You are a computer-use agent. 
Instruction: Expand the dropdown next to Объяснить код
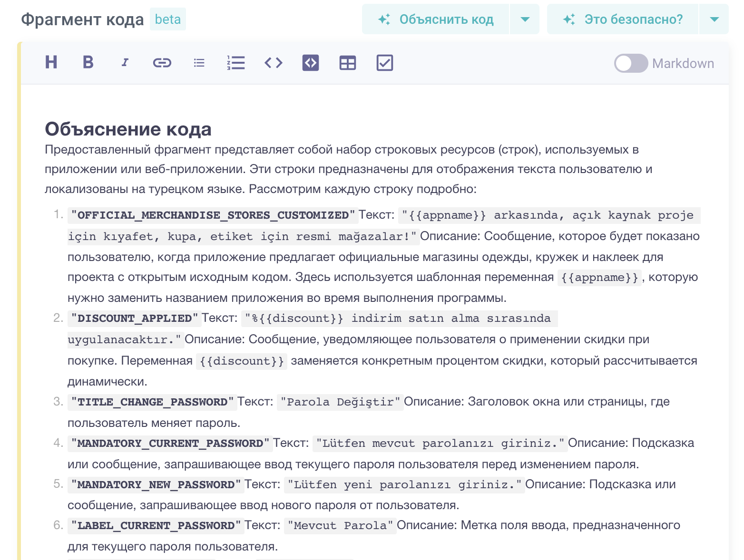[x=525, y=19]
